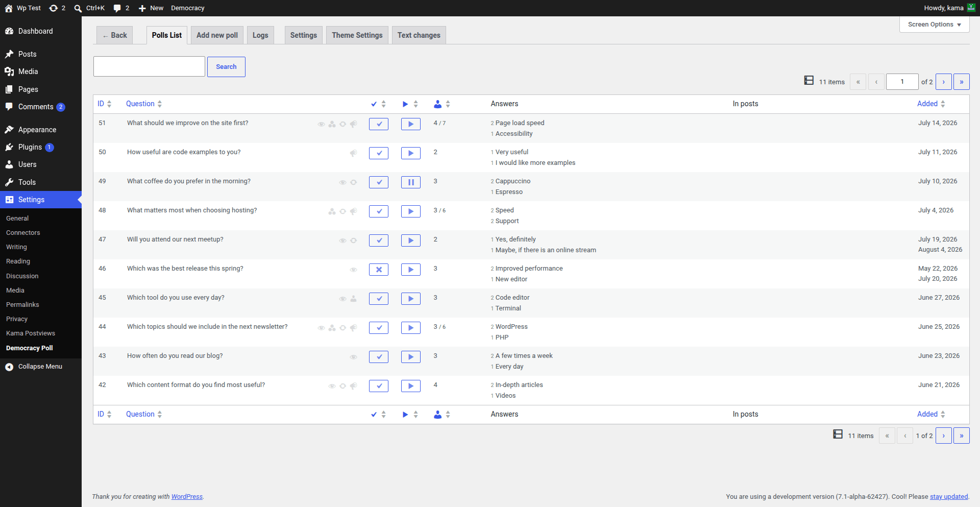Click users-group icon on poll 51 row
The height and width of the screenshot is (507, 980).
pos(332,124)
